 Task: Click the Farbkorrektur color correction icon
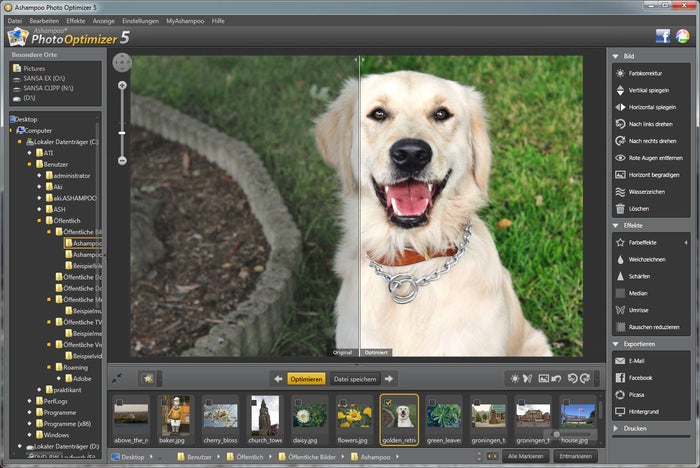620,74
